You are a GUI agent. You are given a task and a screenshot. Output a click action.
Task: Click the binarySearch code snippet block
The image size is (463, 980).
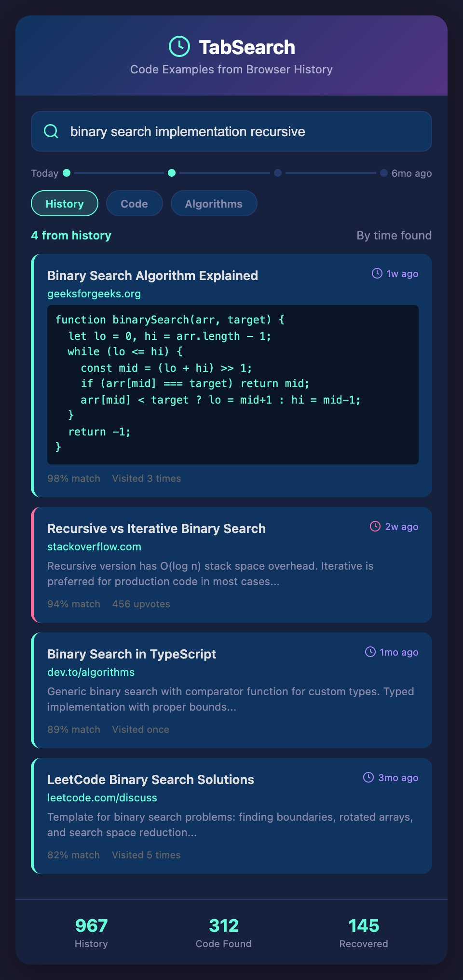coord(232,384)
